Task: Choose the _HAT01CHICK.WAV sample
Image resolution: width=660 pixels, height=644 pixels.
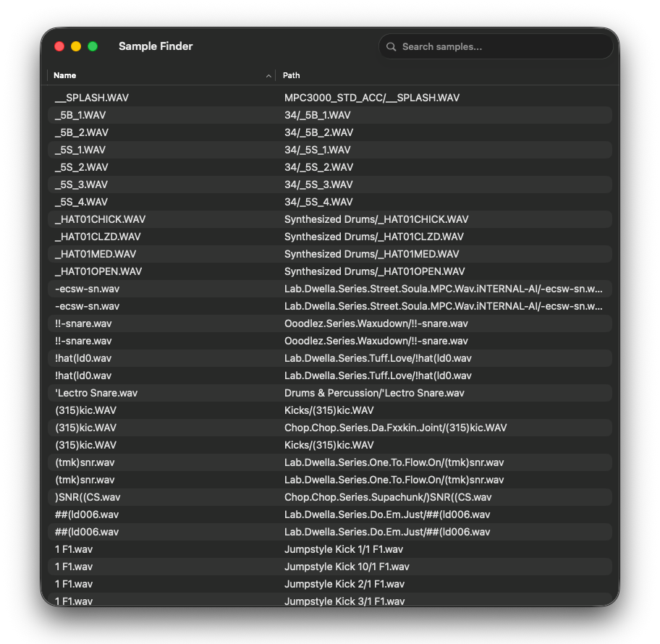Action: coord(330,219)
